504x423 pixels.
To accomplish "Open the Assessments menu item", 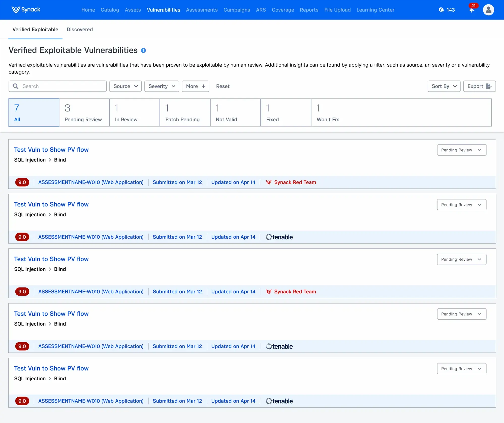I will click(202, 10).
